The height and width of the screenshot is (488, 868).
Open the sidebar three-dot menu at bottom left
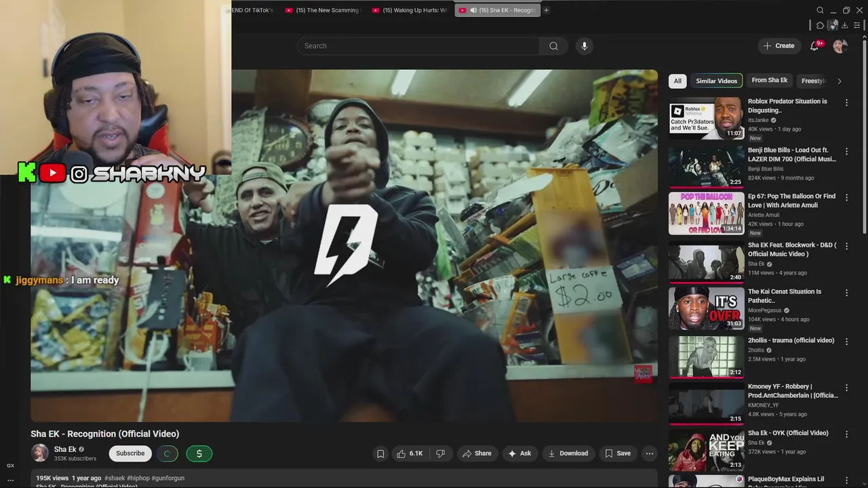10,480
